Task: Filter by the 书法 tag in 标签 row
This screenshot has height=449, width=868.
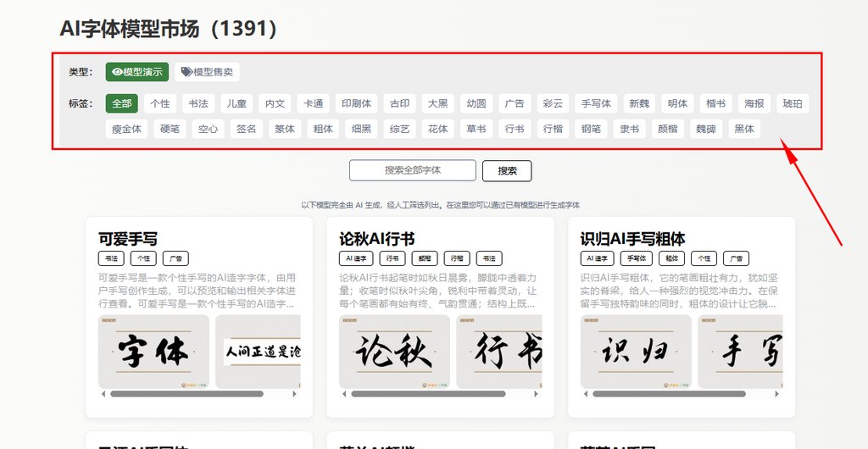Action: 198,103
